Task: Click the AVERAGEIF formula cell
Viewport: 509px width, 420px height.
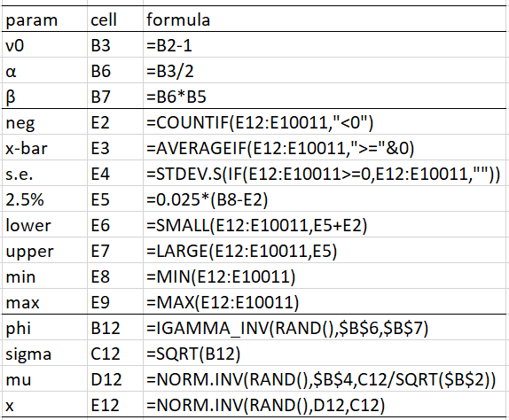Action: click(325, 148)
